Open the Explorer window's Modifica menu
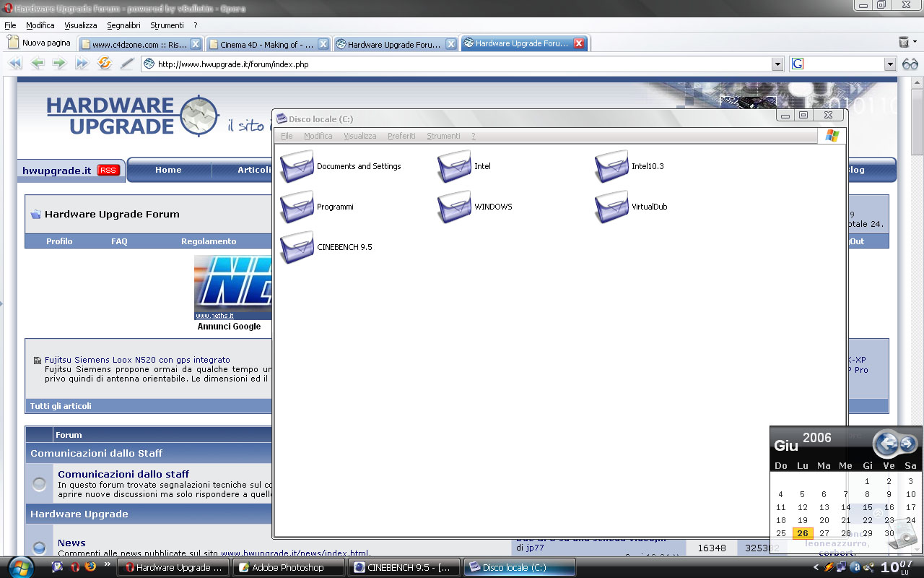 [x=318, y=136]
